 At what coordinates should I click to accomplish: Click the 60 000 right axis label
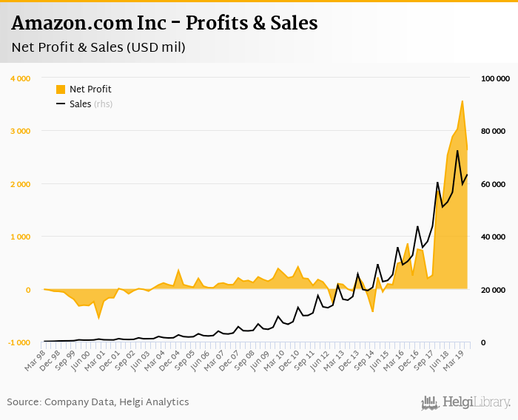494,184
